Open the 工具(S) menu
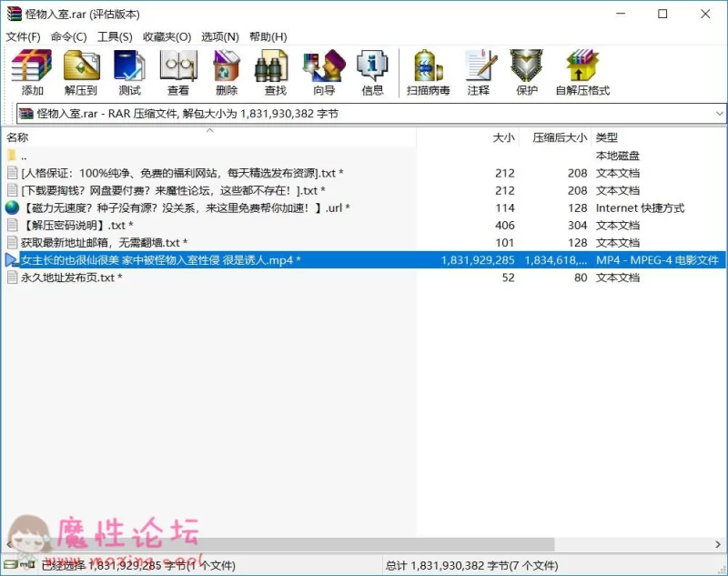Image resolution: width=728 pixels, height=576 pixels. tap(115, 36)
